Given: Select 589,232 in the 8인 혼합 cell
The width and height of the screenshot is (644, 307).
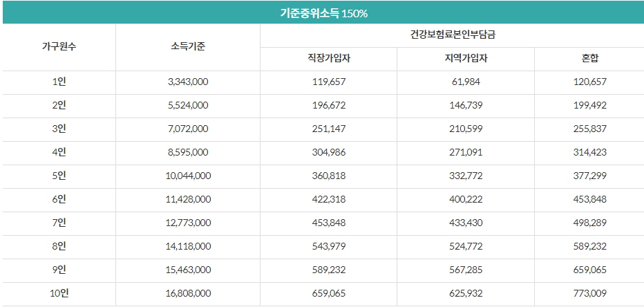Looking at the screenshot, I should coord(590,245).
